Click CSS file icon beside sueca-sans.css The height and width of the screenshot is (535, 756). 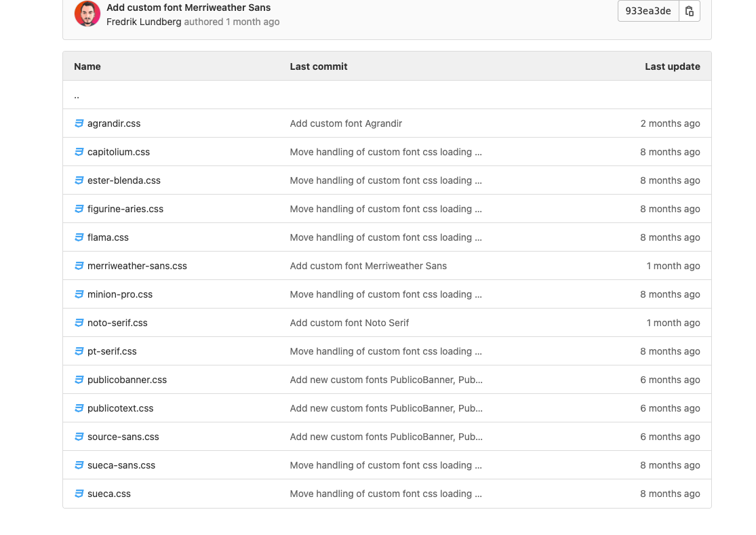click(x=79, y=464)
